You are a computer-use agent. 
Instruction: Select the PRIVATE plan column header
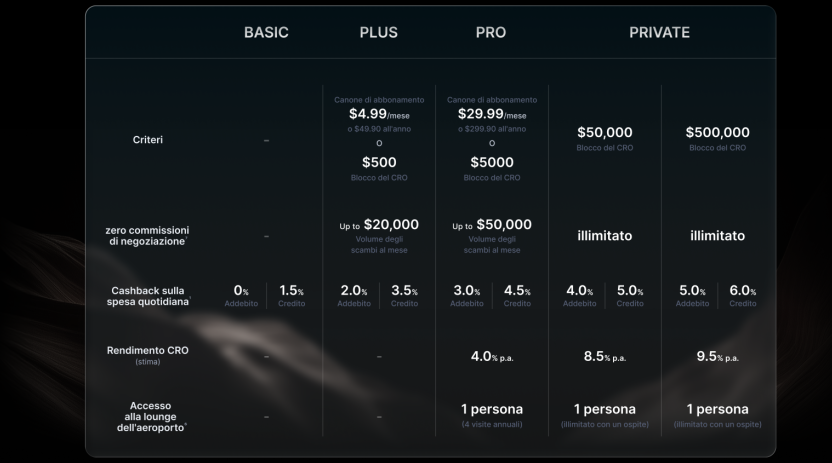click(659, 32)
